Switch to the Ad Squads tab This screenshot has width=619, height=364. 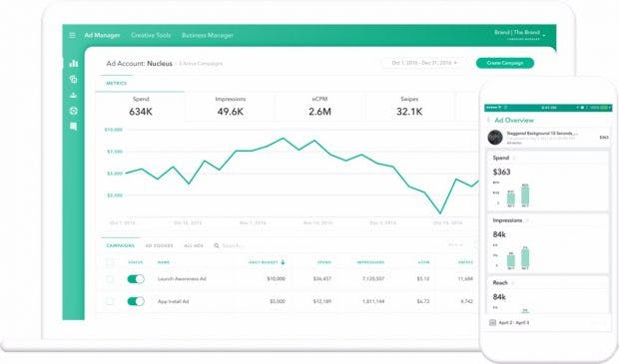pos(159,245)
